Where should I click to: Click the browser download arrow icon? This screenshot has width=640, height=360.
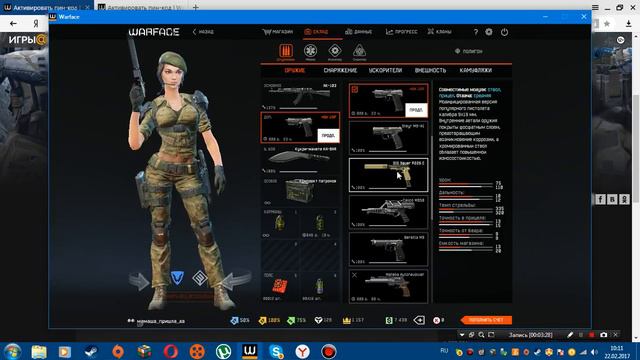click(x=628, y=24)
